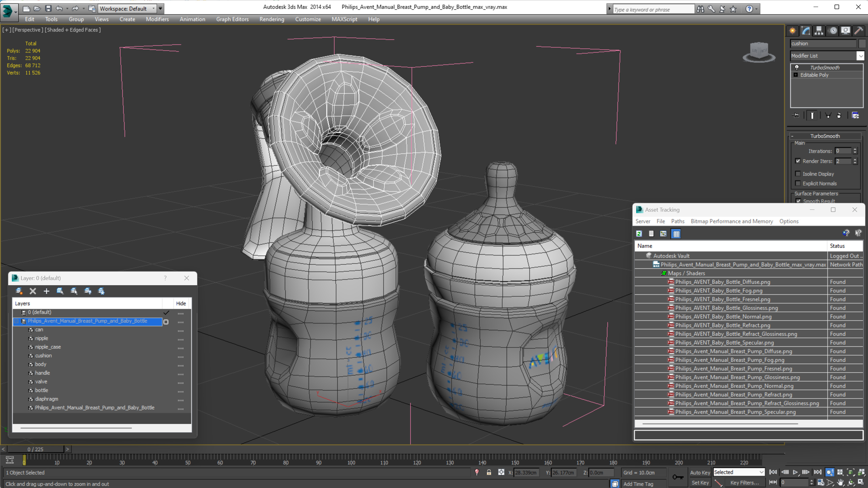Click the time slider handle 0 / 225
The width and height of the screenshot is (868, 488).
click(35, 449)
